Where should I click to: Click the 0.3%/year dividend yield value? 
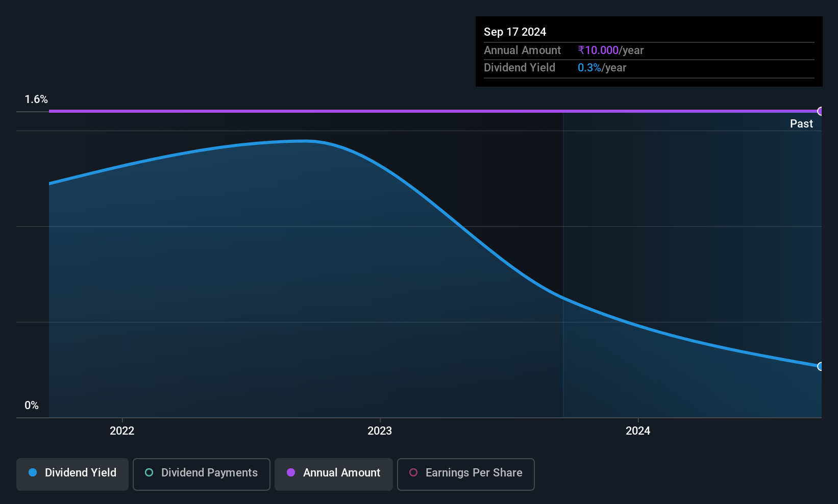pyautogui.click(x=602, y=67)
